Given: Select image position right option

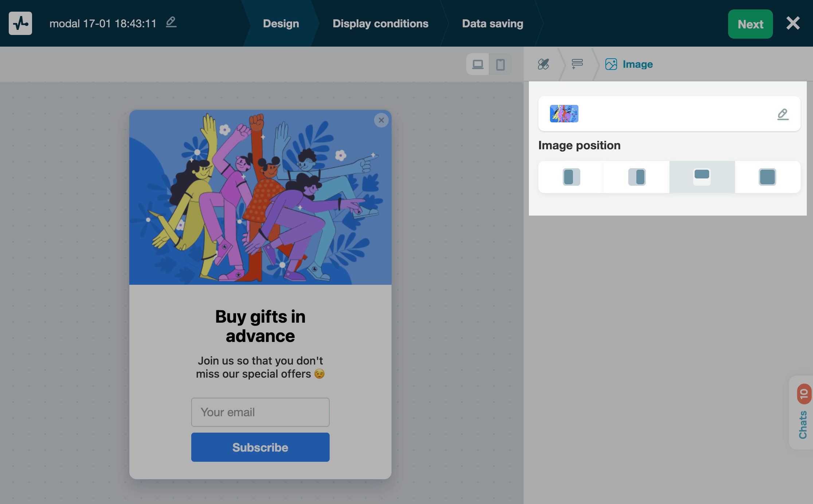Looking at the screenshot, I should 637,177.
